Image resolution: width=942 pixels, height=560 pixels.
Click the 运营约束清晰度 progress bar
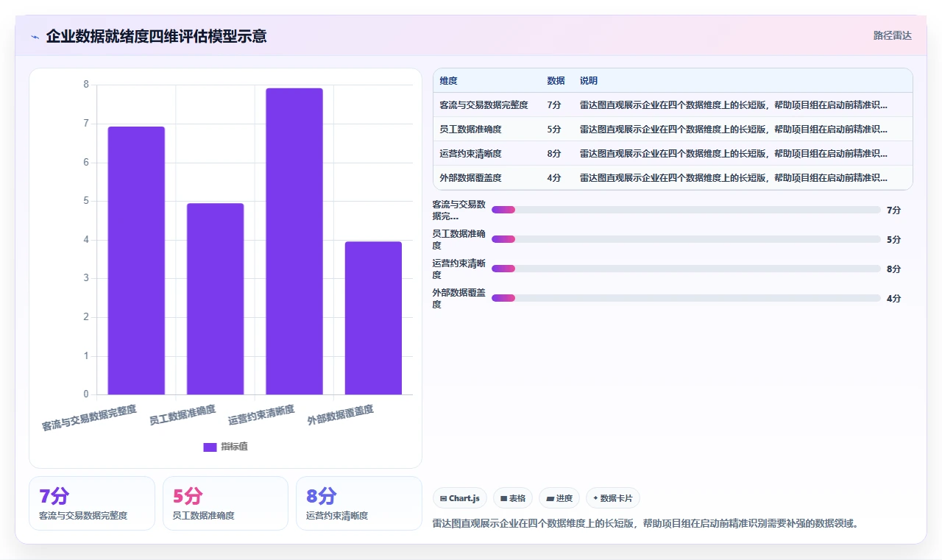click(x=686, y=269)
